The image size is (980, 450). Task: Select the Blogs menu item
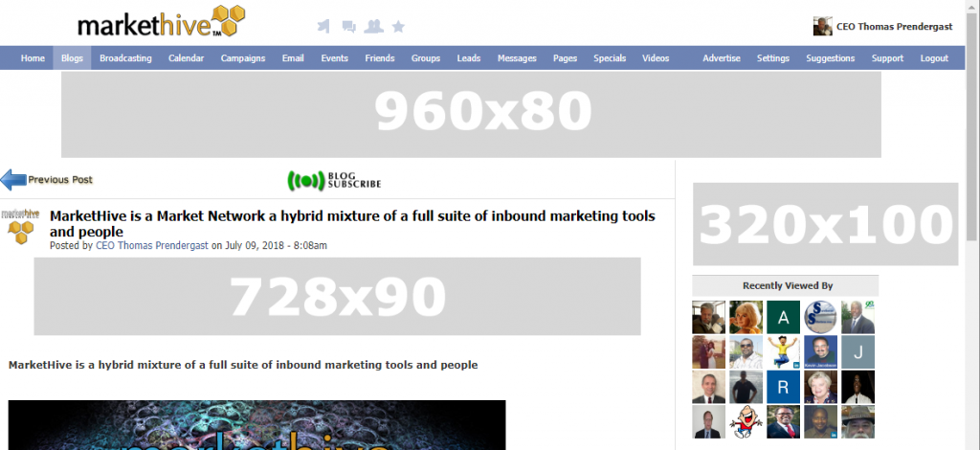[x=72, y=58]
